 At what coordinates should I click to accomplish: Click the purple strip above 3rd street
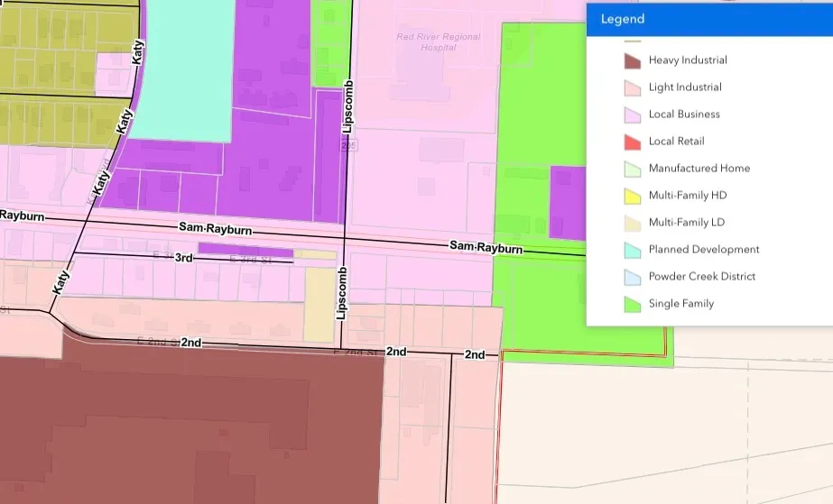point(245,249)
